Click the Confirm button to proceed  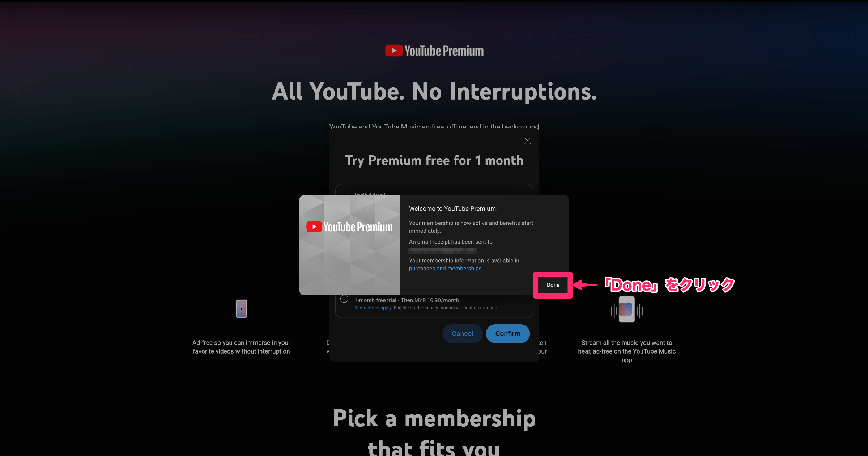pos(507,333)
